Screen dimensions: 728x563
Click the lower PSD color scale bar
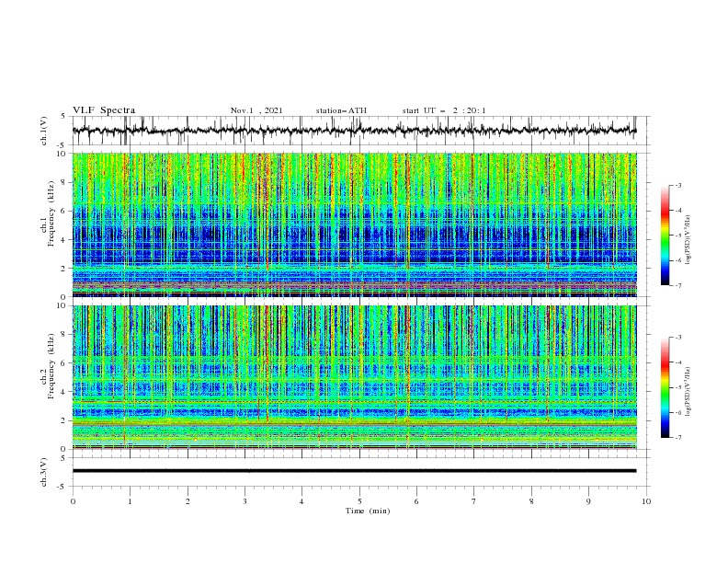(665, 387)
